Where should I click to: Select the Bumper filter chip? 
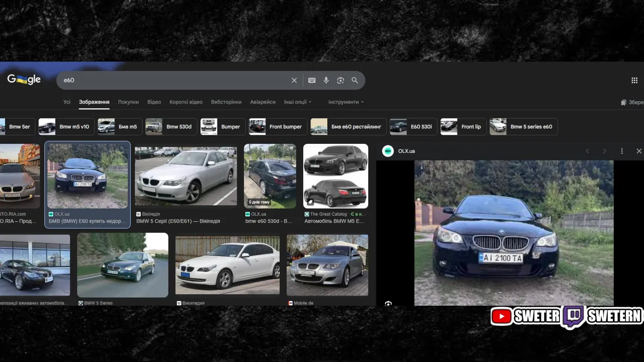223,127
